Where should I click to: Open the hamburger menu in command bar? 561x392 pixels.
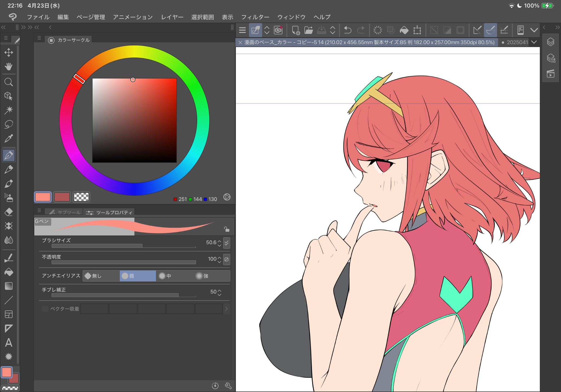coord(242,30)
